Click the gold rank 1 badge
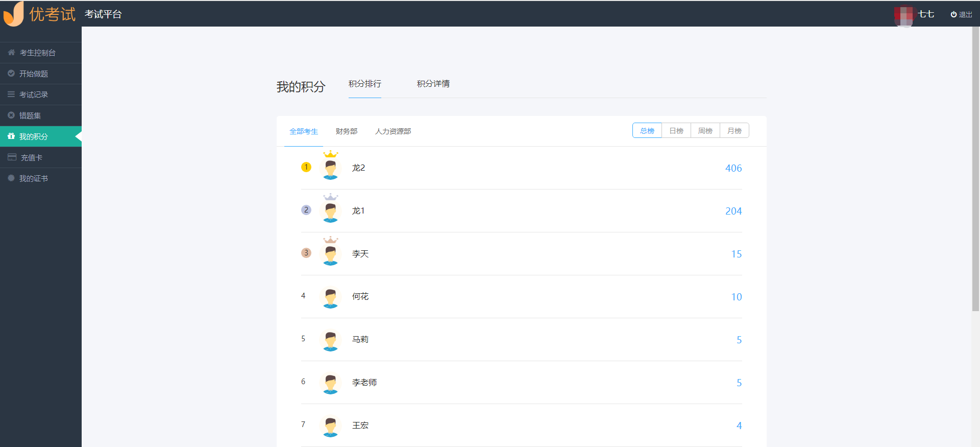This screenshot has height=447, width=980. coord(306,167)
